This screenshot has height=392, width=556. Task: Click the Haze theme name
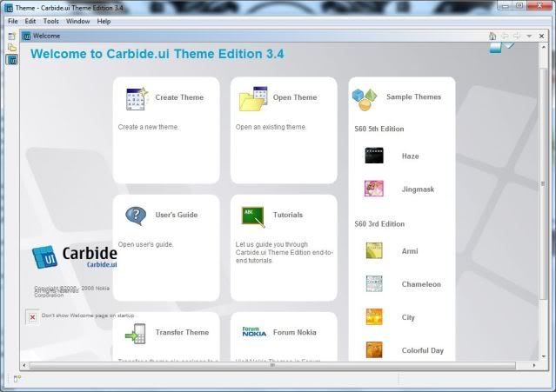(411, 156)
